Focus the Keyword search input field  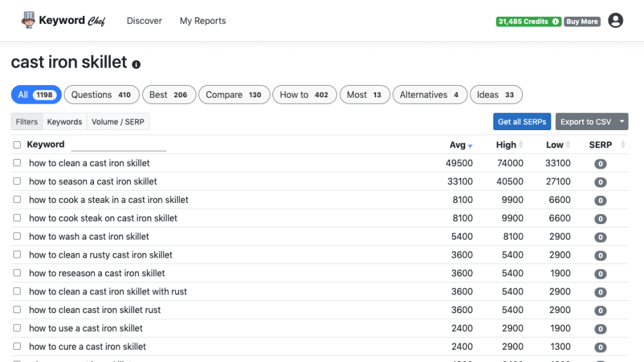(x=118, y=145)
